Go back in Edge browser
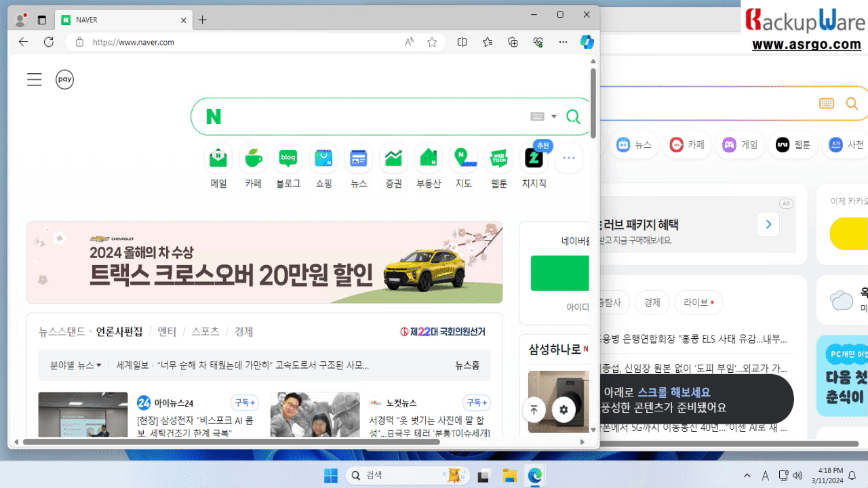Viewport: 868px width, 488px height. (24, 42)
